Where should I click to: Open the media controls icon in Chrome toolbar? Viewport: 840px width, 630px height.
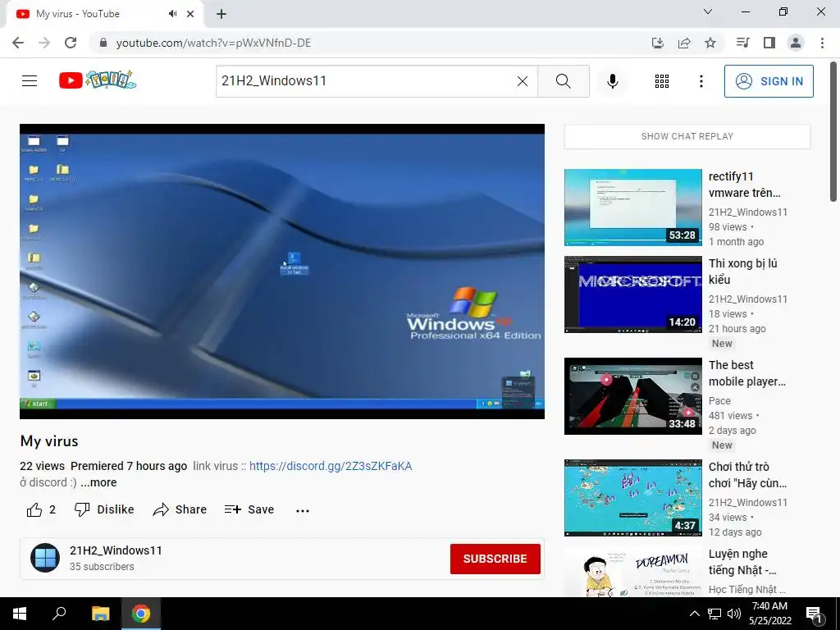742,43
